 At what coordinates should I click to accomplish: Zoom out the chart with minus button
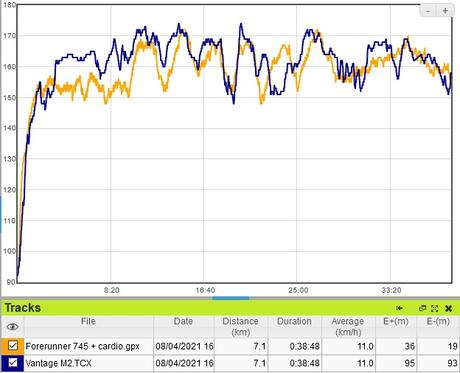(428, 11)
